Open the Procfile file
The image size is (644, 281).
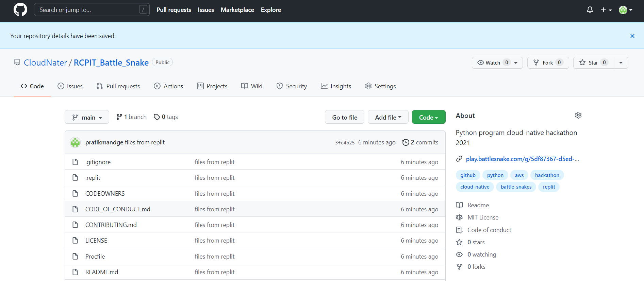(x=95, y=257)
